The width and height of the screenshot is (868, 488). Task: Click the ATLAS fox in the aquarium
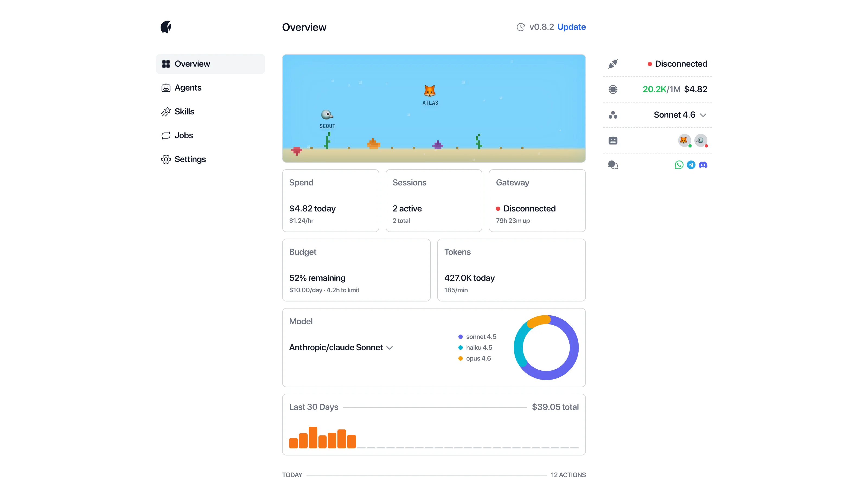(430, 91)
